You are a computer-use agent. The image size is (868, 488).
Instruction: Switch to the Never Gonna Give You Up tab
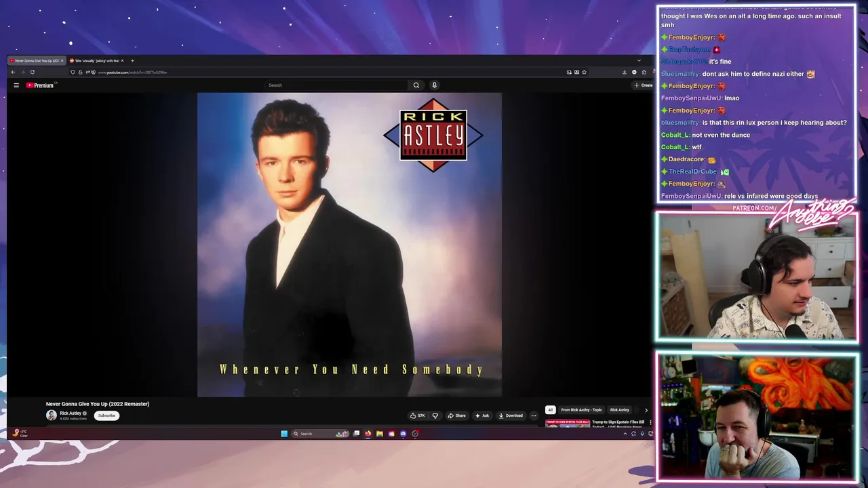tap(37, 60)
